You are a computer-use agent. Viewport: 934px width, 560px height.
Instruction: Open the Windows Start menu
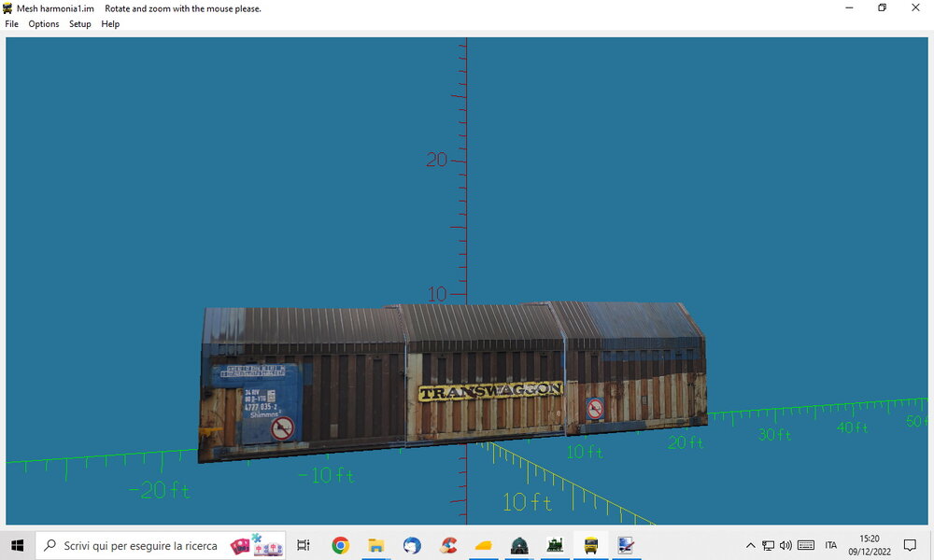pos(17,545)
